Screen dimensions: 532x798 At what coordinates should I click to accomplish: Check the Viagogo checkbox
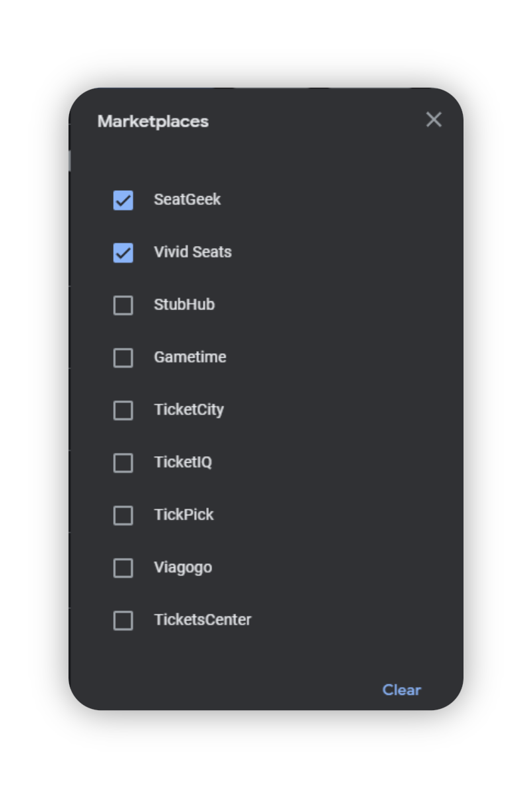[123, 568]
